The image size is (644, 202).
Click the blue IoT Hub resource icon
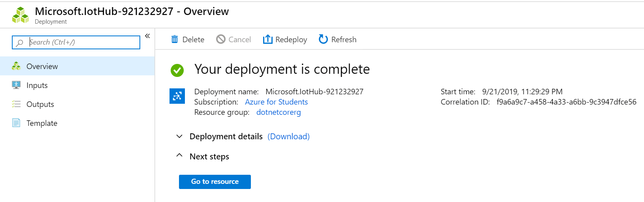pos(177,96)
